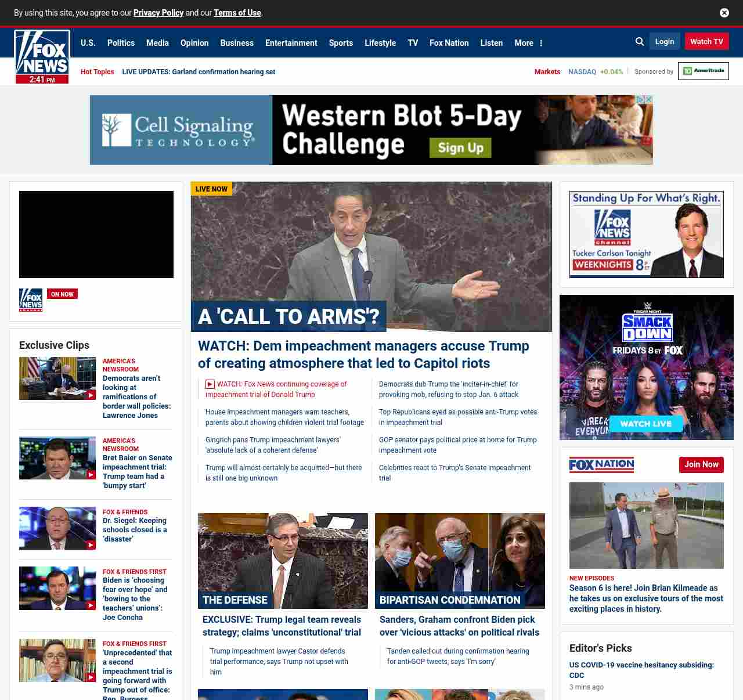Click the video icon next to WATCH: Fox News coverage

(210, 384)
